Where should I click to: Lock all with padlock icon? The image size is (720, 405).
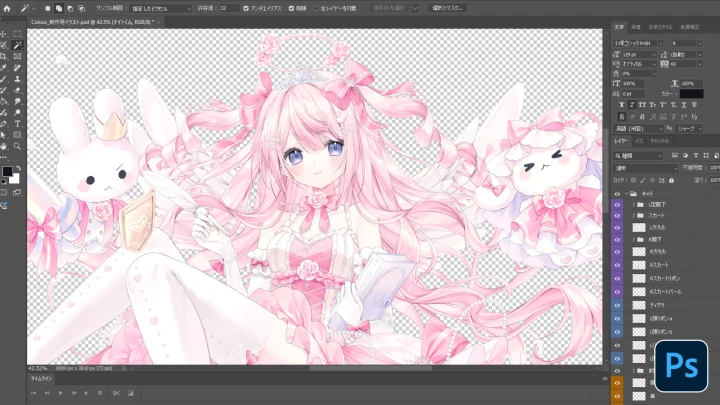point(671,180)
